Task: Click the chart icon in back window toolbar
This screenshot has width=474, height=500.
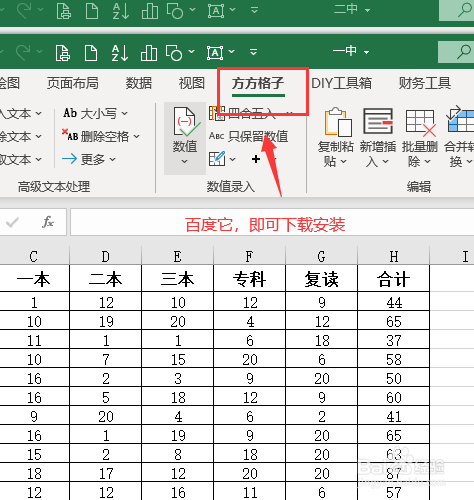Action: point(150,11)
